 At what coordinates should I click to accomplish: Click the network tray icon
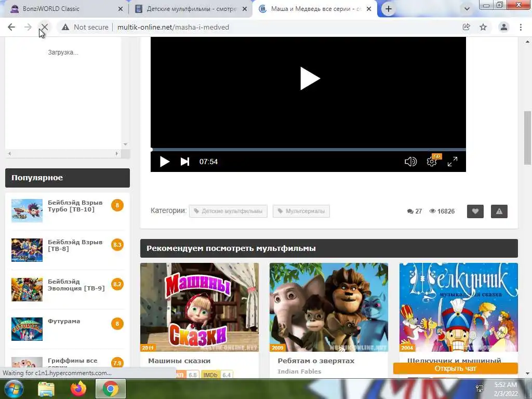tap(480, 389)
